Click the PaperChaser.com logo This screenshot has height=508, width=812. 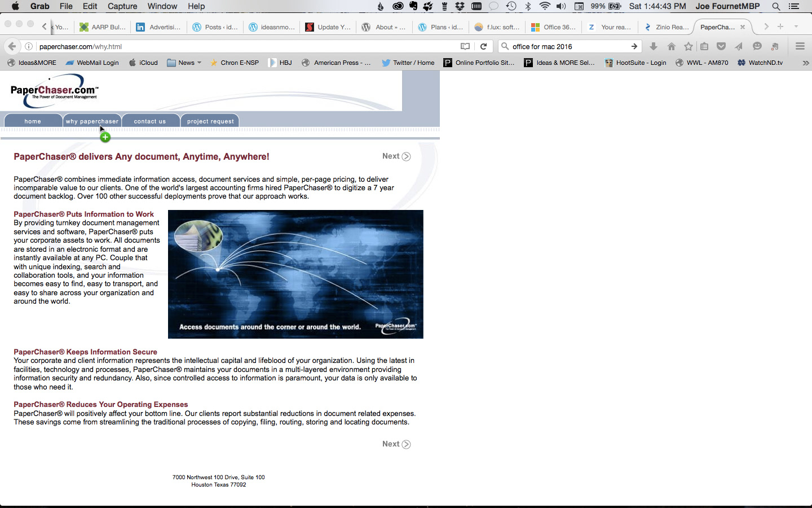tap(55, 90)
